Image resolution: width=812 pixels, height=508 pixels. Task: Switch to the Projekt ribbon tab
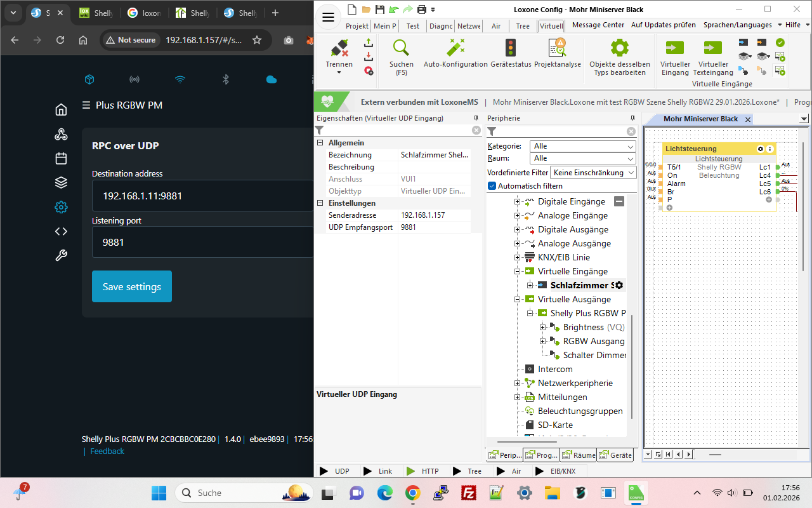pyautogui.click(x=357, y=26)
